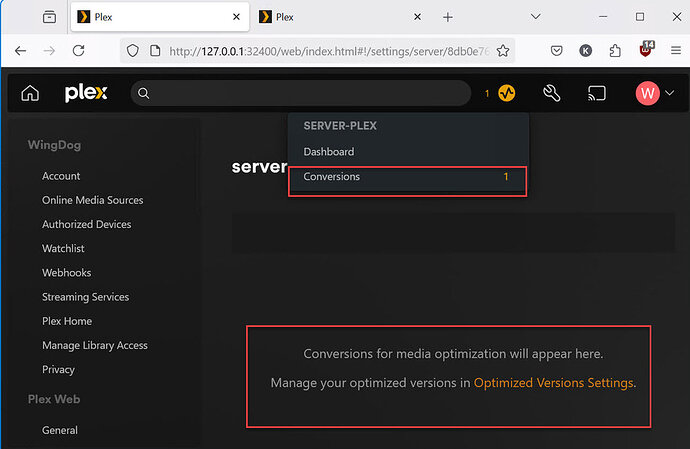The width and height of the screenshot is (690, 449).
Task: Open Online Media Sources settings
Action: point(92,200)
